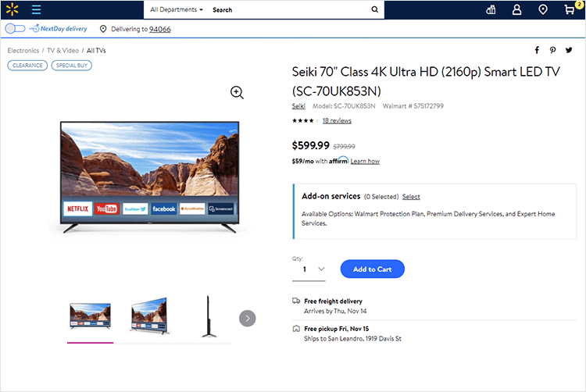This screenshot has width=586, height=392.
Task: Open the account profile icon
Action: (517, 9)
